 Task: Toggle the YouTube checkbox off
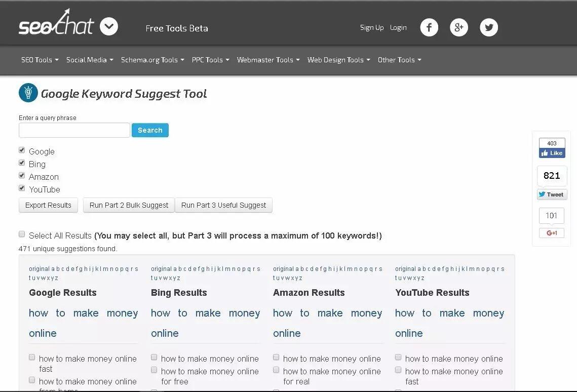point(22,188)
